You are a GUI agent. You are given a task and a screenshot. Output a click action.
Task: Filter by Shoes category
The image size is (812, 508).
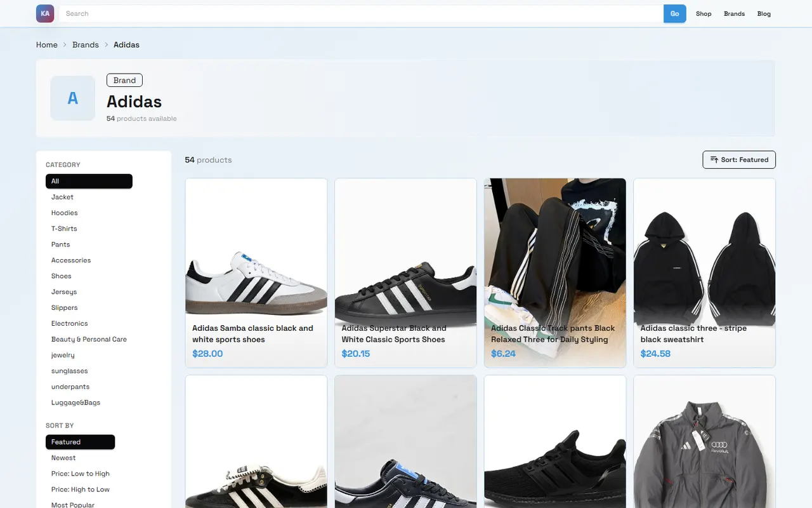point(62,276)
